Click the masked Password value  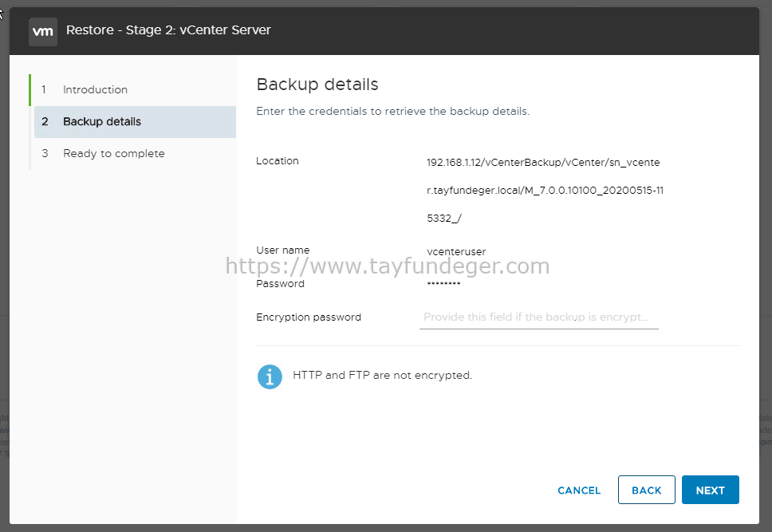443,283
